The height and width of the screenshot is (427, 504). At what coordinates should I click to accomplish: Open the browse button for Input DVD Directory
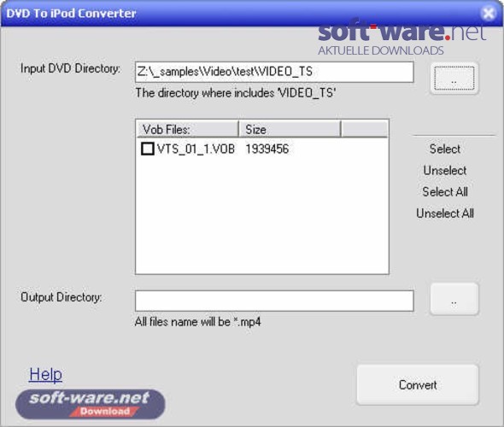[454, 78]
